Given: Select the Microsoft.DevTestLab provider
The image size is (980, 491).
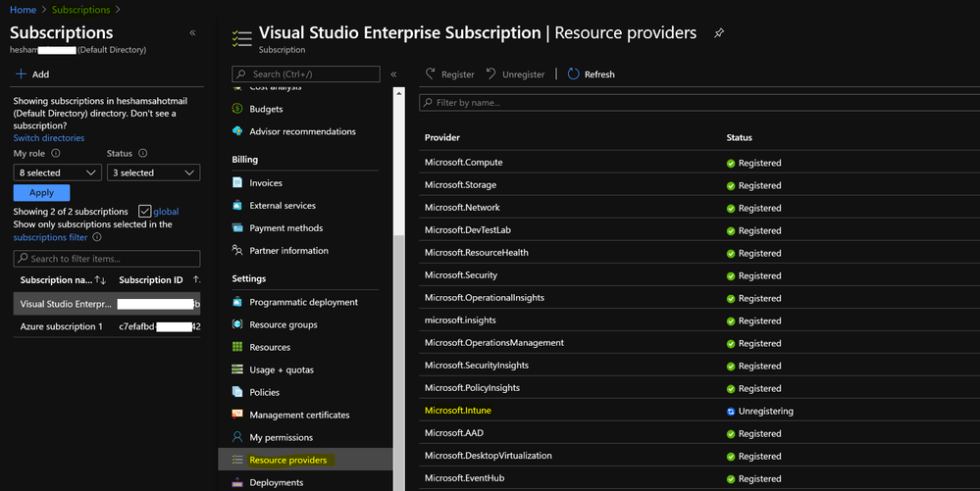Looking at the screenshot, I should 699,230.
